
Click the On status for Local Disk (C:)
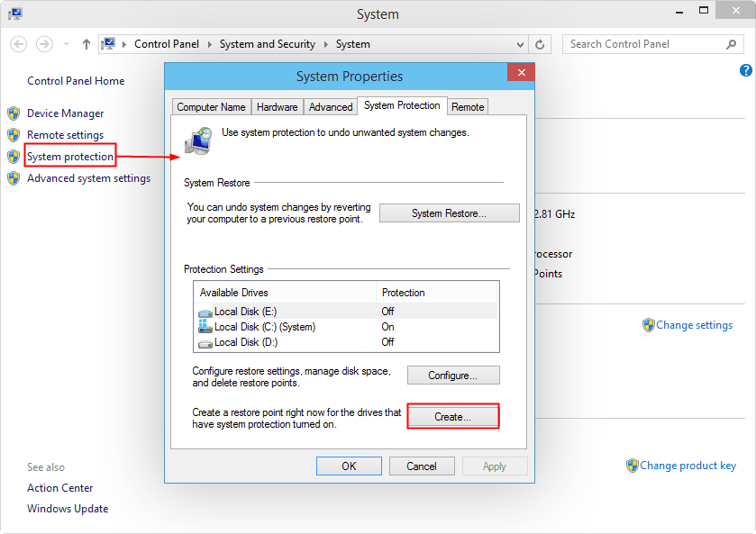pos(387,327)
